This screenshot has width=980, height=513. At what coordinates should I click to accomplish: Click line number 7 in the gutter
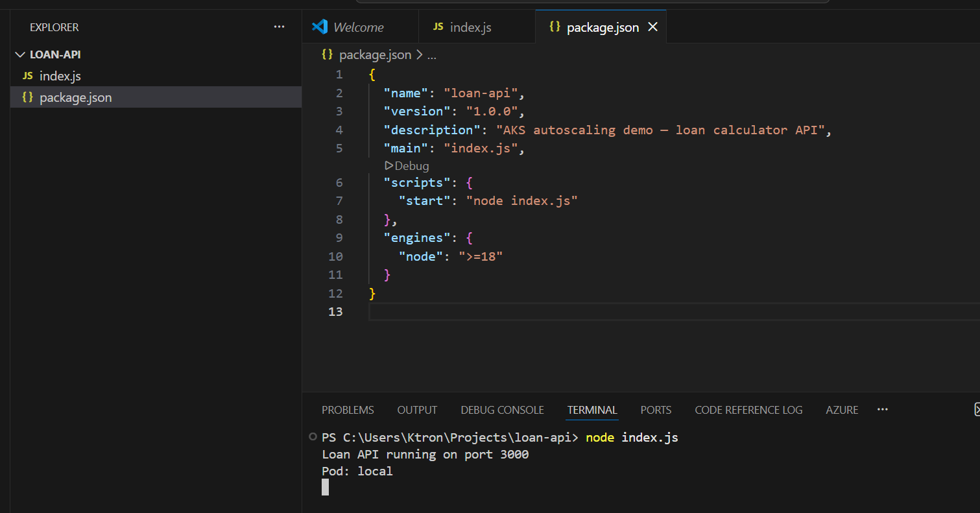click(339, 200)
